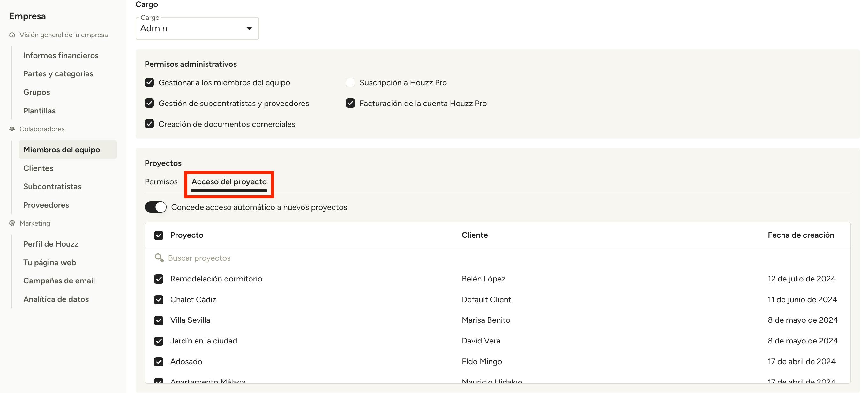Click the magnifier icon in project search
Screen dimensions: 868x393
[159, 258]
